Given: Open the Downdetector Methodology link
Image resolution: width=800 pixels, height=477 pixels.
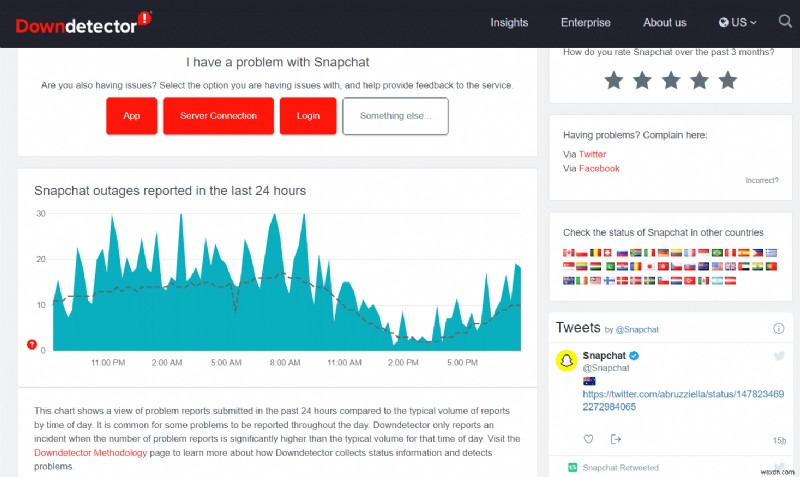Looking at the screenshot, I should tap(90, 453).
